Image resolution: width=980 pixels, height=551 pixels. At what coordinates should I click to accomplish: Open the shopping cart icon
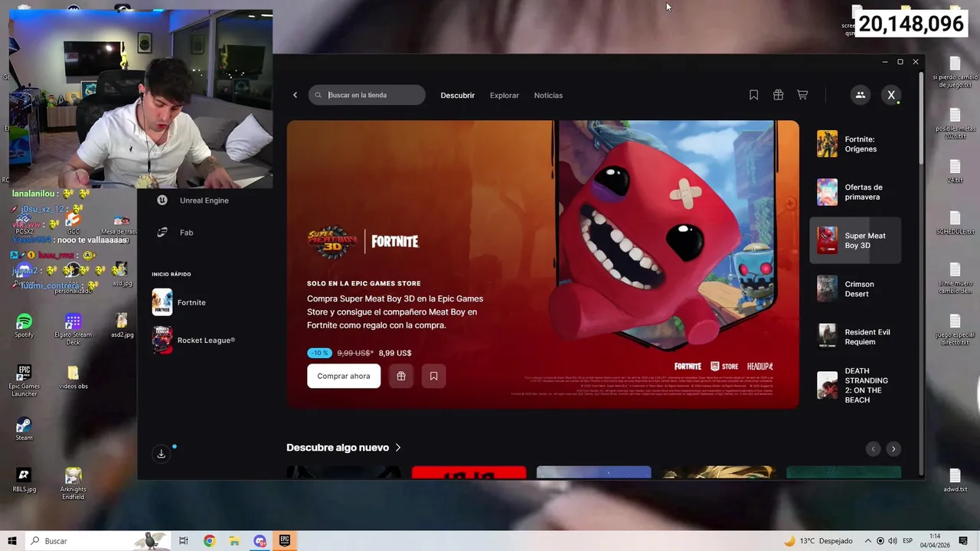click(802, 95)
